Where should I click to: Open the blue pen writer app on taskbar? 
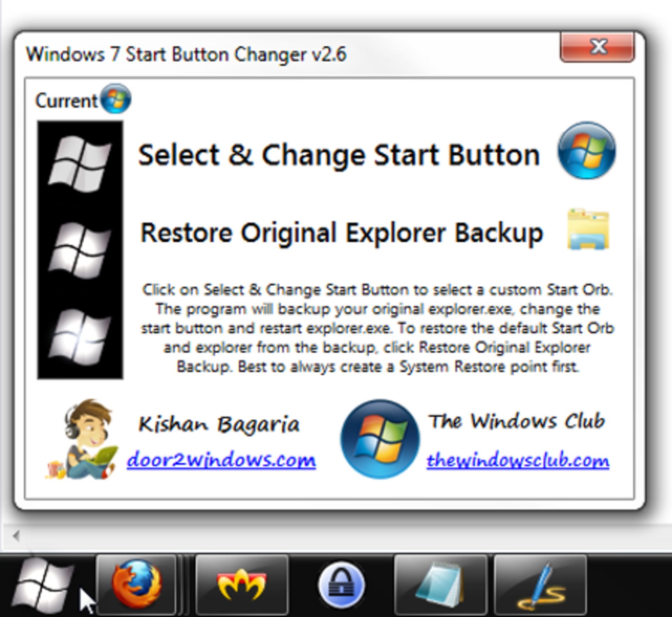pos(540,585)
